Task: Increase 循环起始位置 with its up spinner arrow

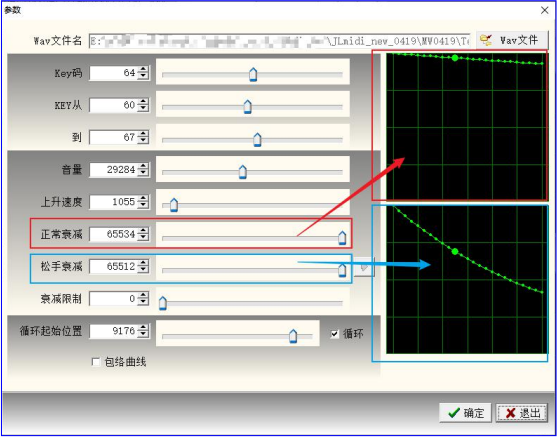Action: [x=143, y=328]
